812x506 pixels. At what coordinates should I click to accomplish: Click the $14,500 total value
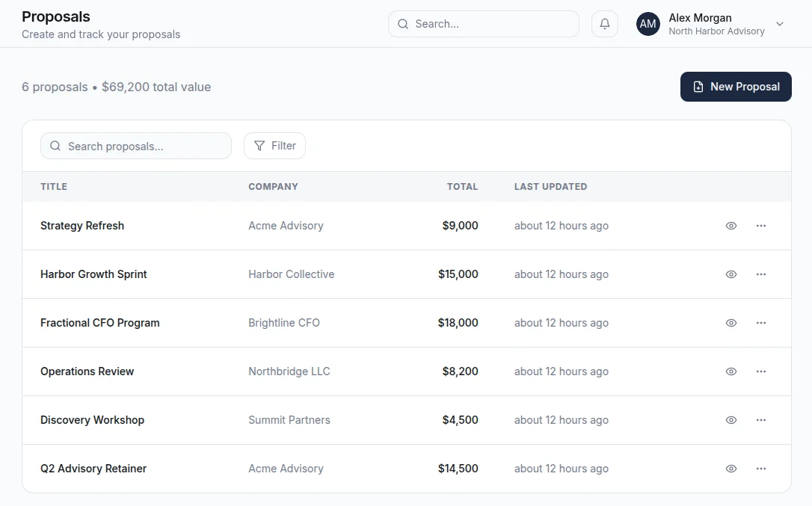(x=458, y=469)
